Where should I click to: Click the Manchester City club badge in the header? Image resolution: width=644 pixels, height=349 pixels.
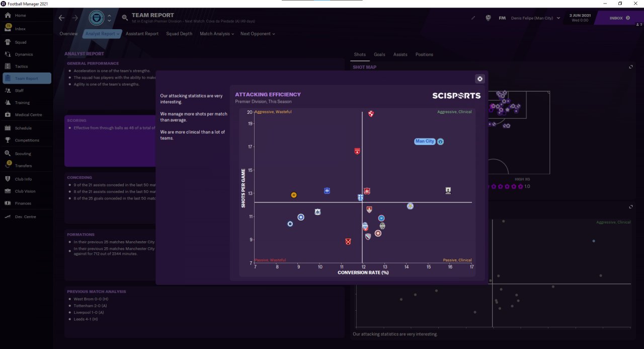pyautogui.click(x=96, y=18)
